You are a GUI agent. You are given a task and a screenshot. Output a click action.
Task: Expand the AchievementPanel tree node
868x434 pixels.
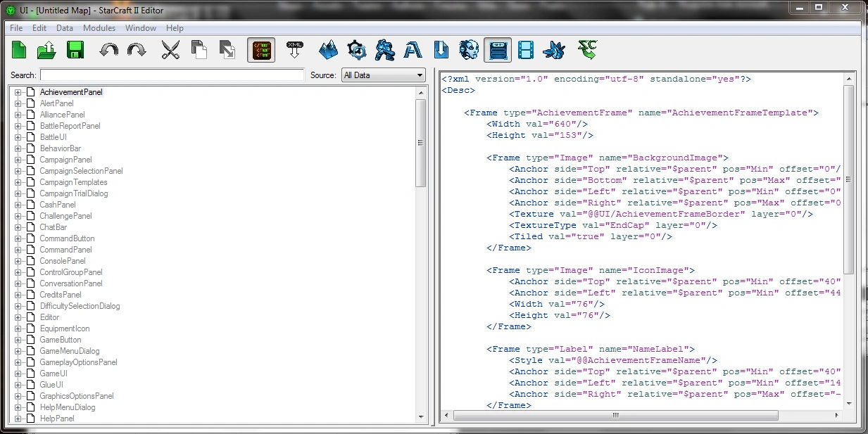point(18,92)
